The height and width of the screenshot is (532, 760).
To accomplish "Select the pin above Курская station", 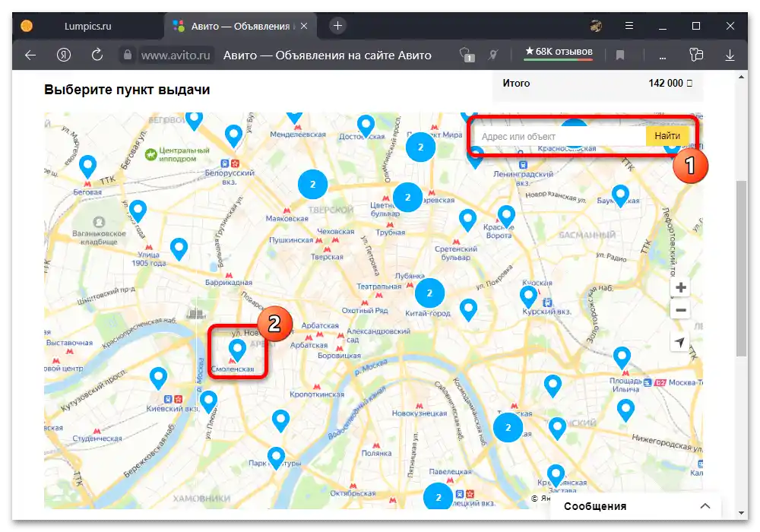I will [x=529, y=297].
